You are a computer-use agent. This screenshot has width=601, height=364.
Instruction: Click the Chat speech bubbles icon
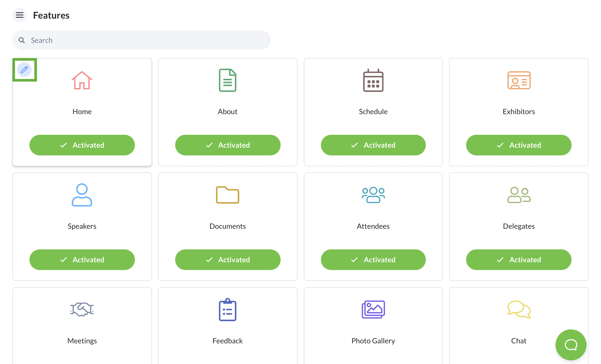(519, 309)
